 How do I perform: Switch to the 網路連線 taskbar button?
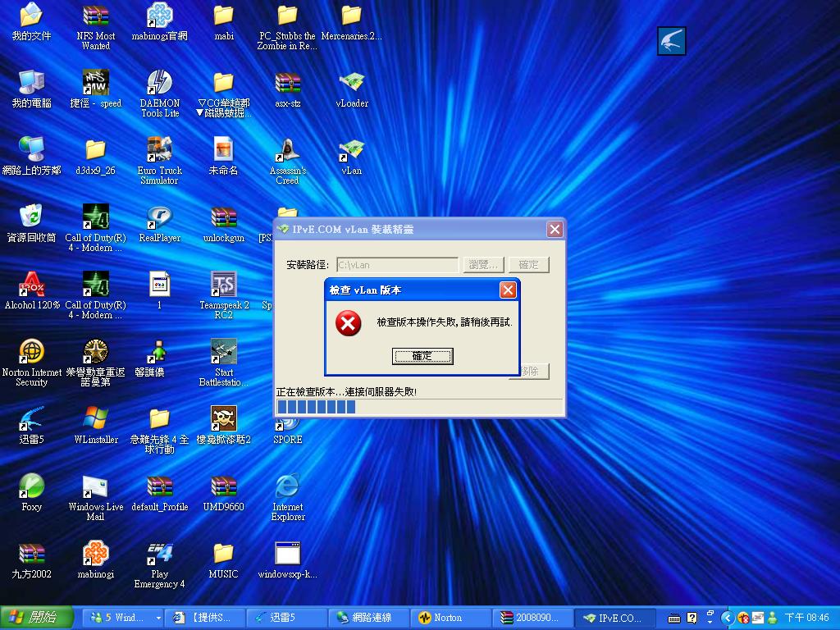tap(368, 618)
